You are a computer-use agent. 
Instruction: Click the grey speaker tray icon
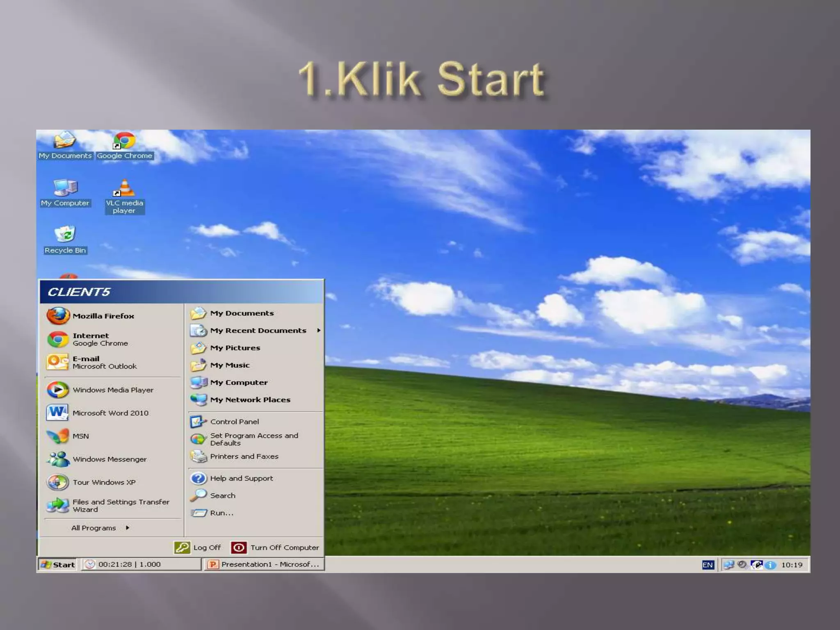point(742,565)
